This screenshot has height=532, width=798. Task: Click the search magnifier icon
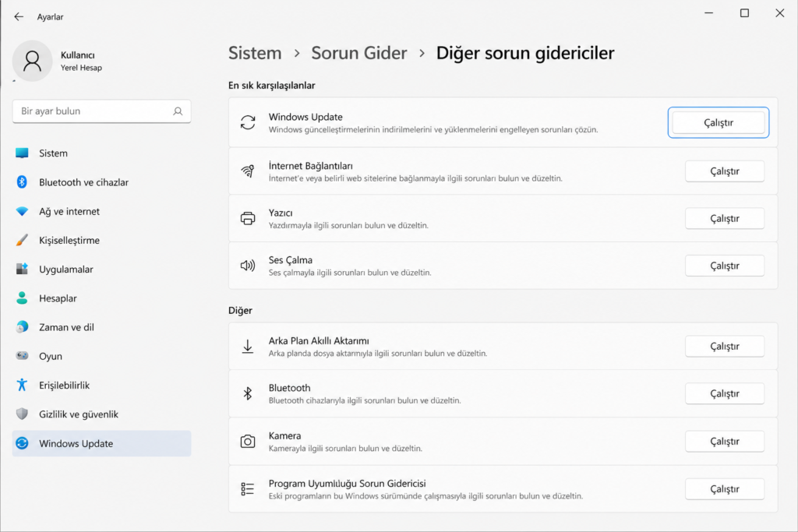point(178,111)
